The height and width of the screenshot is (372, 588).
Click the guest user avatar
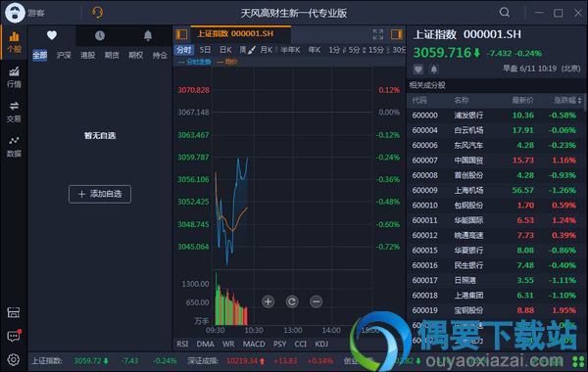click(x=15, y=13)
